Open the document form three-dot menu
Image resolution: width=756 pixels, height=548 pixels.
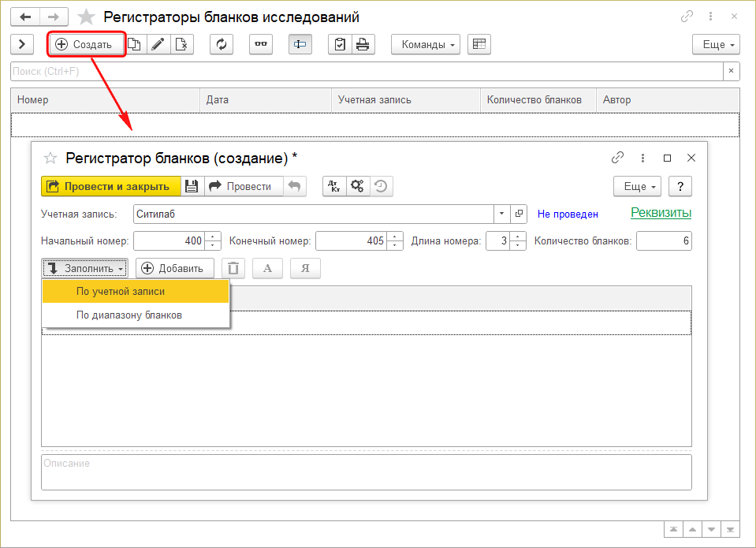pyautogui.click(x=642, y=158)
